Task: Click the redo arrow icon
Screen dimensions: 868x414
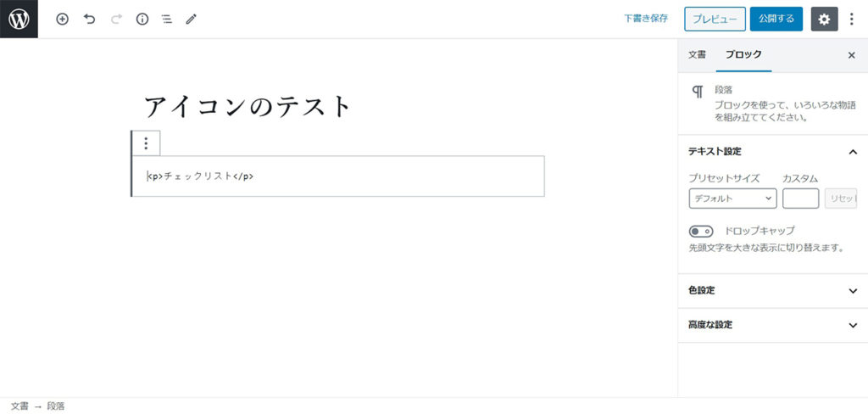Action: (x=116, y=19)
